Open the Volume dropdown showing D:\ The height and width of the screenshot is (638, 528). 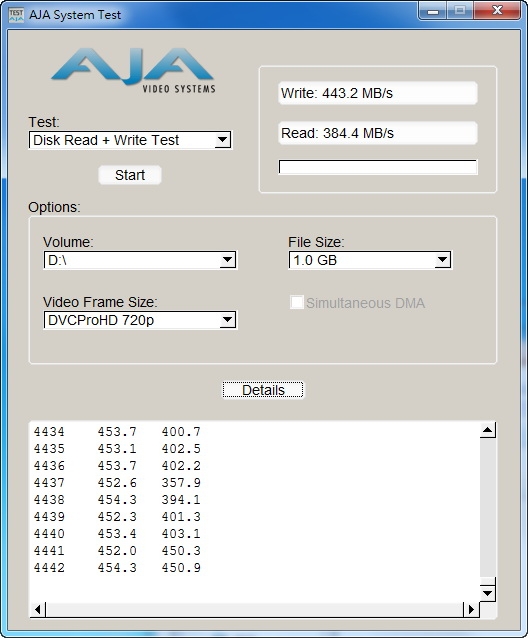(x=140, y=260)
